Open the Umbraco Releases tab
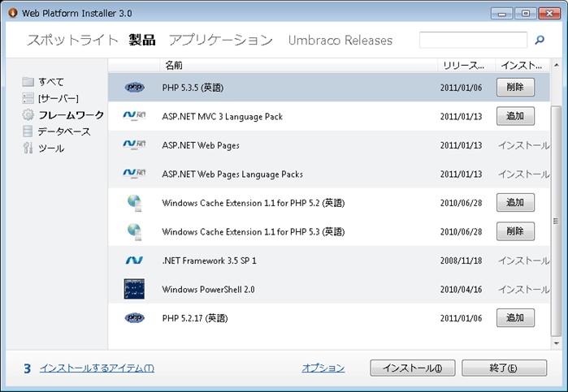Image resolution: width=568 pixels, height=392 pixels. pyautogui.click(x=340, y=41)
